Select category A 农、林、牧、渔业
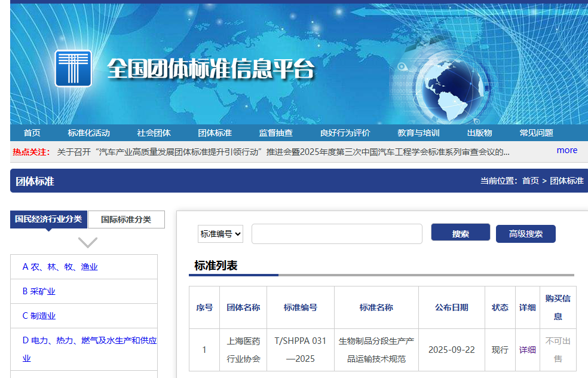The height and width of the screenshot is (378, 588). [x=60, y=267]
